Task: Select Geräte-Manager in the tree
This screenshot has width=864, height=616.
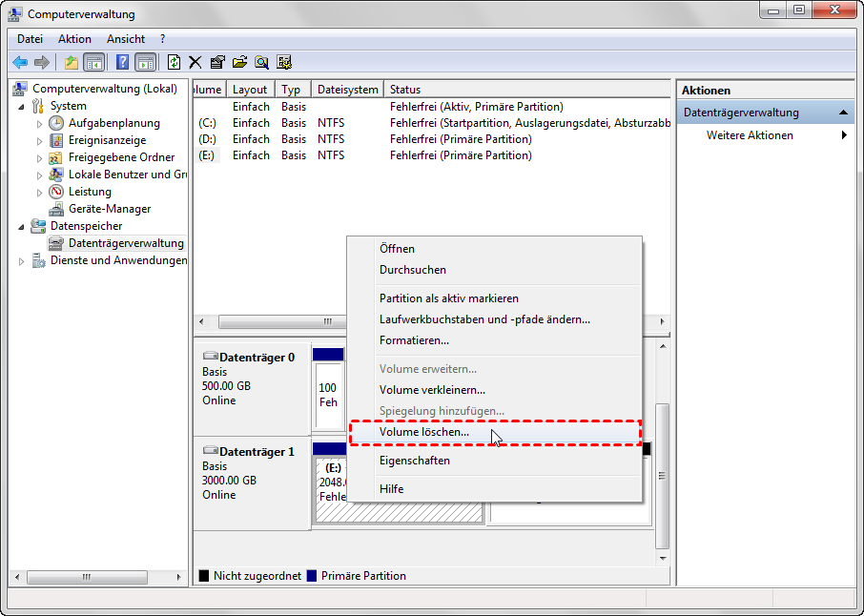Action: click(x=110, y=208)
